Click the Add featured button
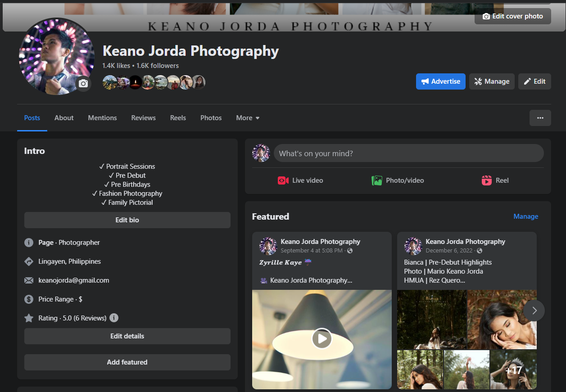The width and height of the screenshot is (566, 392). coord(127,362)
